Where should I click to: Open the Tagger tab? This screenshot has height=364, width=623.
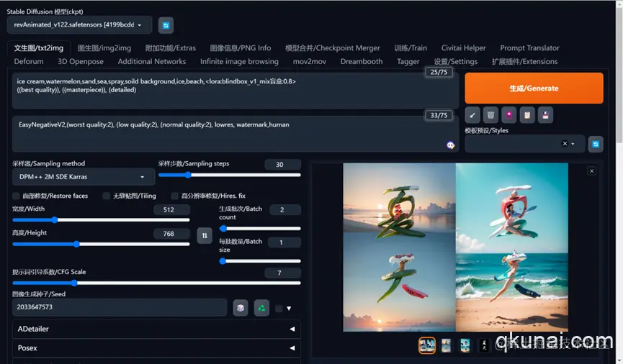pos(408,62)
